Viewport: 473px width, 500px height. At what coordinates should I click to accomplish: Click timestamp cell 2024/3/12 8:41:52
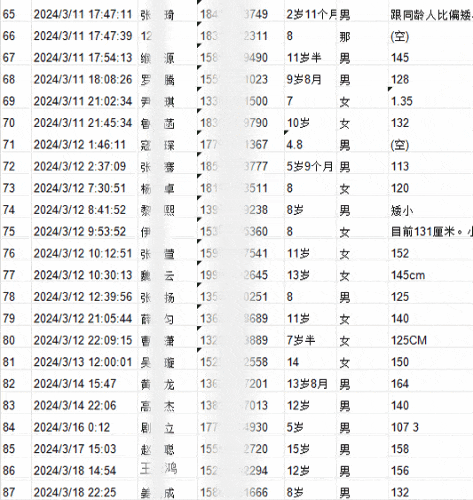tap(84, 210)
